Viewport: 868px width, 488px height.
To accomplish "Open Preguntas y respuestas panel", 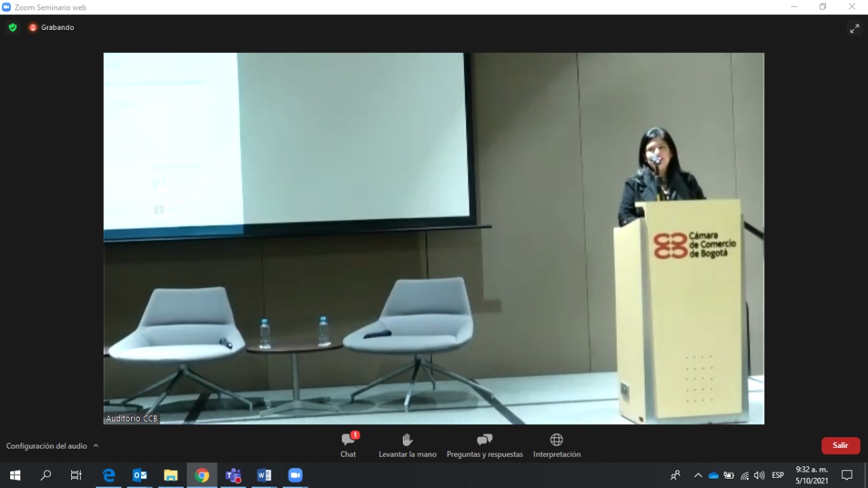I will click(x=484, y=445).
